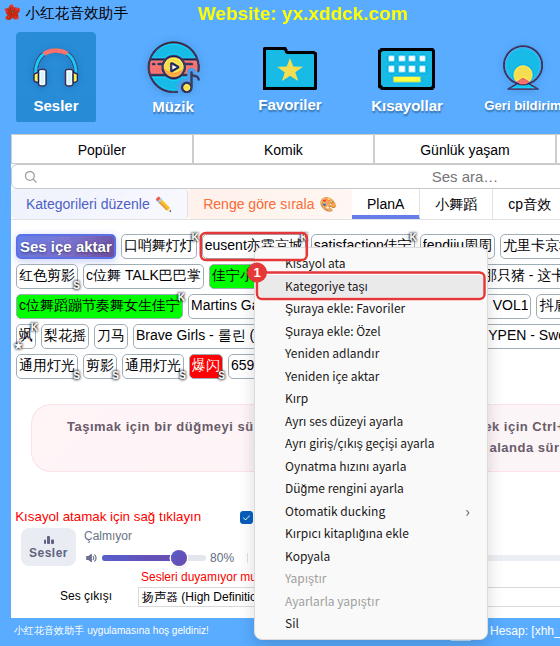Click the Ses ara search field
560x646 pixels.
coord(288,177)
